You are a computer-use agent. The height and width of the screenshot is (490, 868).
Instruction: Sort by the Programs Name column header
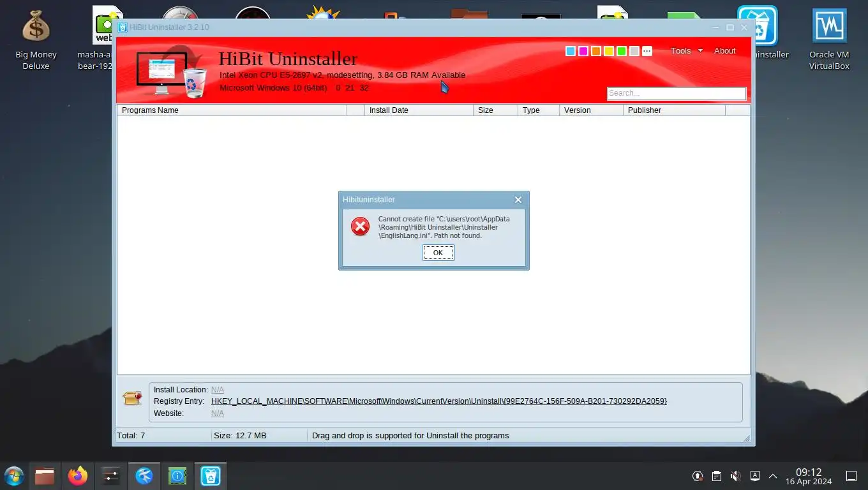coord(232,110)
